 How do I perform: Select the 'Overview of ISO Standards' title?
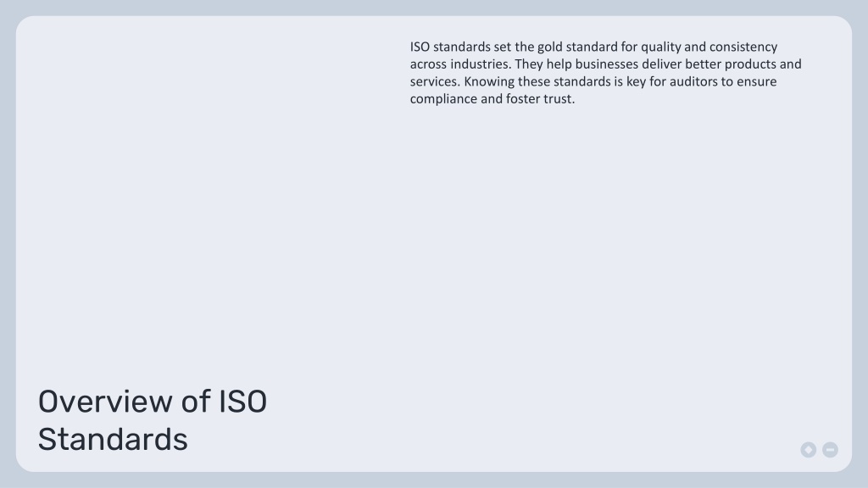pos(153,420)
